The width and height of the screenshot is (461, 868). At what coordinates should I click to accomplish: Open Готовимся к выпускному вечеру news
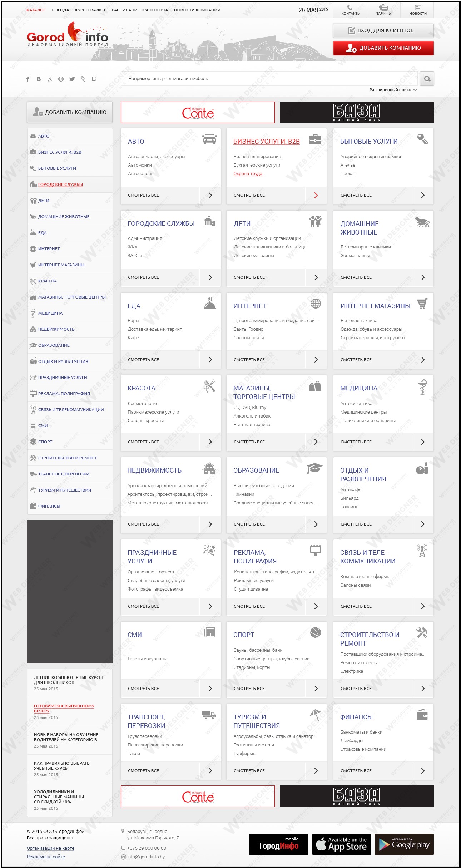64,708
